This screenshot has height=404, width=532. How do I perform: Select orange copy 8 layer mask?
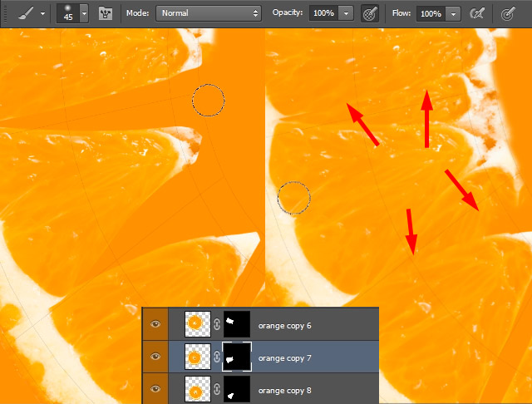pos(236,389)
